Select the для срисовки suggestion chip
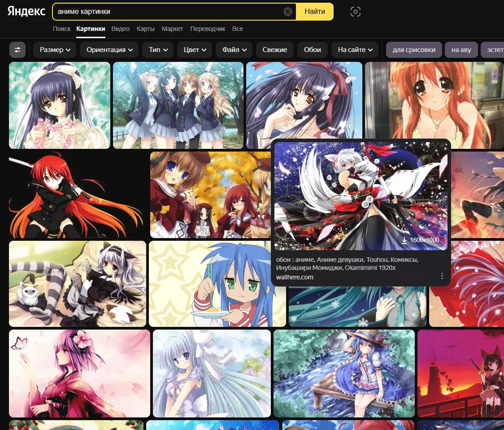Image resolution: width=504 pixels, height=430 pixels. pos(414,50)
